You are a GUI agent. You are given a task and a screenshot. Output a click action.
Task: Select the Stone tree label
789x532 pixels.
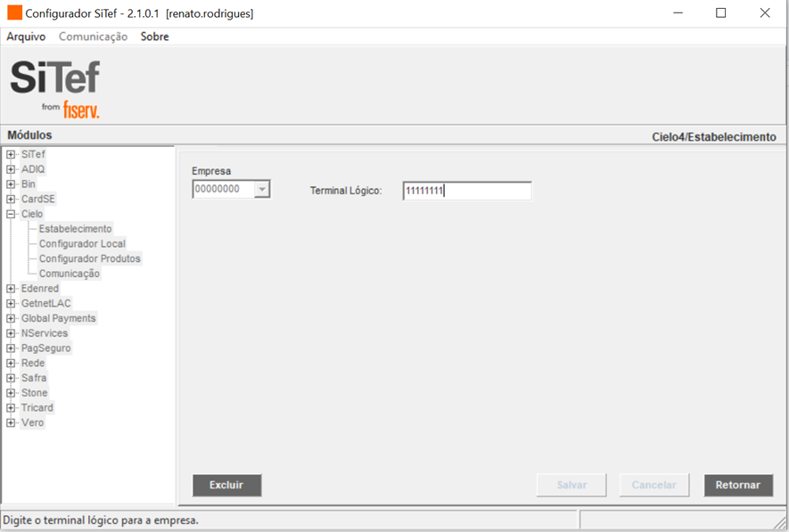click(x=34, y=393)
